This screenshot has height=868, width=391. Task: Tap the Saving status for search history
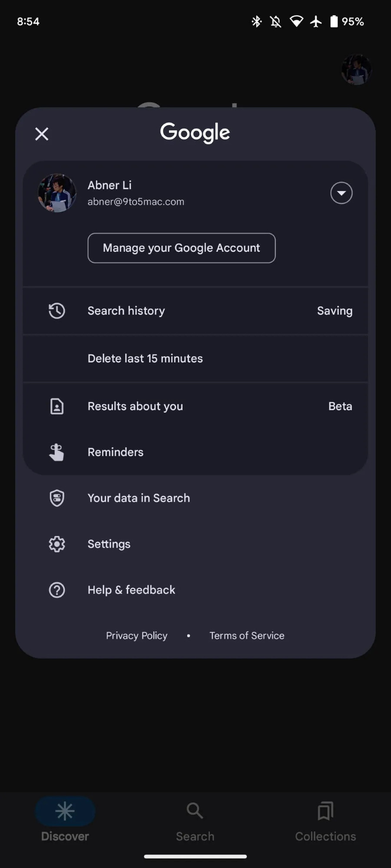pos(335,311)
